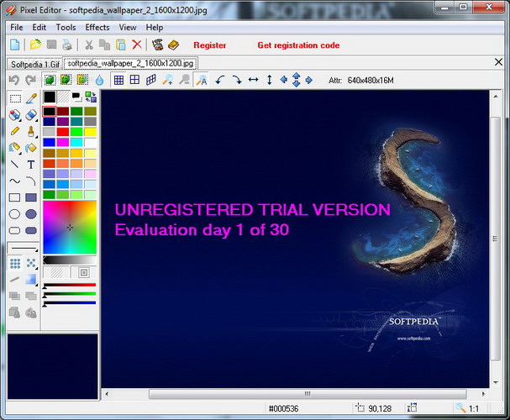Screen dimensions: 510x420
Task: Switch to the Softpedia 1.Gif tab
Action: point(34,64)
